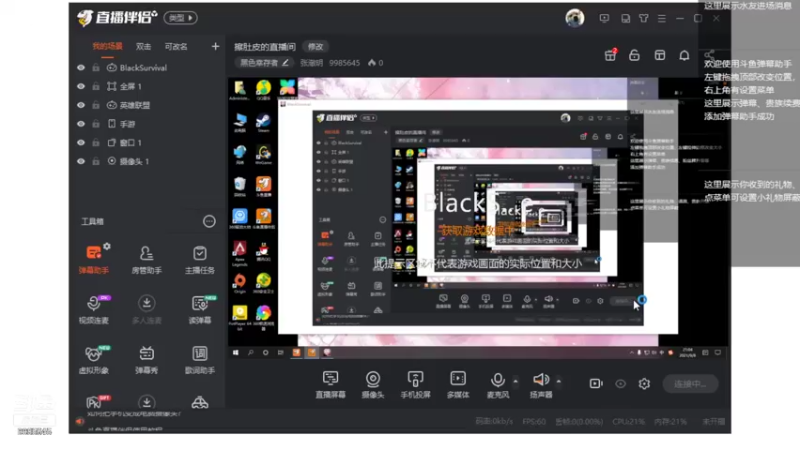Open the hamburger menu in title bar
800x450 pixels.
(662, 18)
